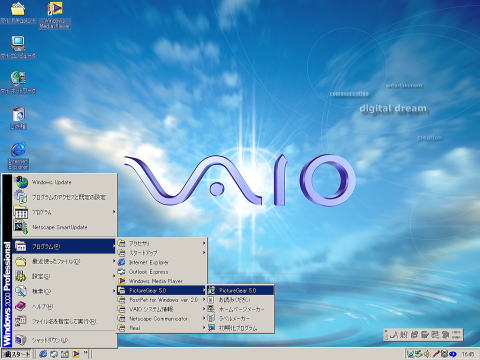Click 般 conversion mode on IME toolbar
The image size is (480, 360).
(x=404, y=335)
